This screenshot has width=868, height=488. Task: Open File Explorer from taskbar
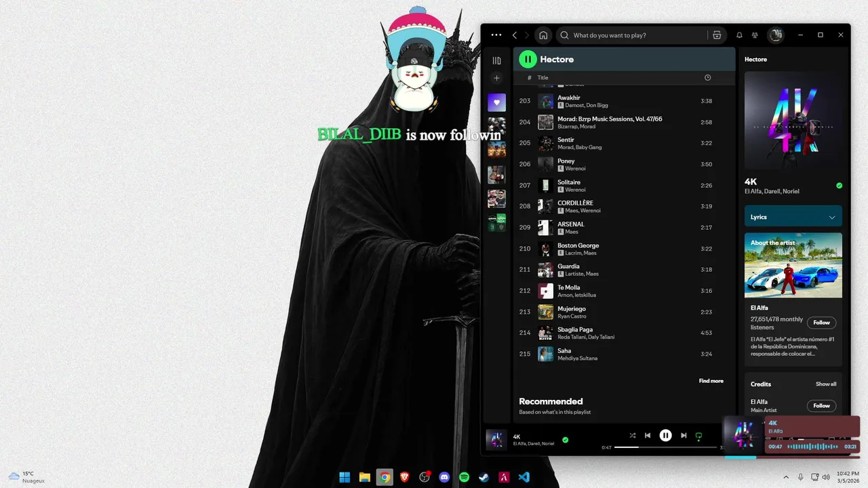(x=364, y=477)
